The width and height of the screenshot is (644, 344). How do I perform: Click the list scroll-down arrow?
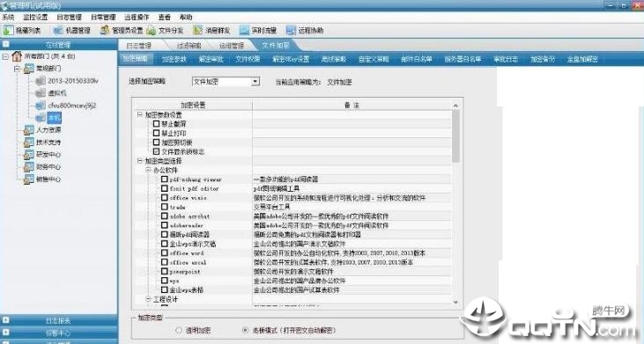point(455,302)
